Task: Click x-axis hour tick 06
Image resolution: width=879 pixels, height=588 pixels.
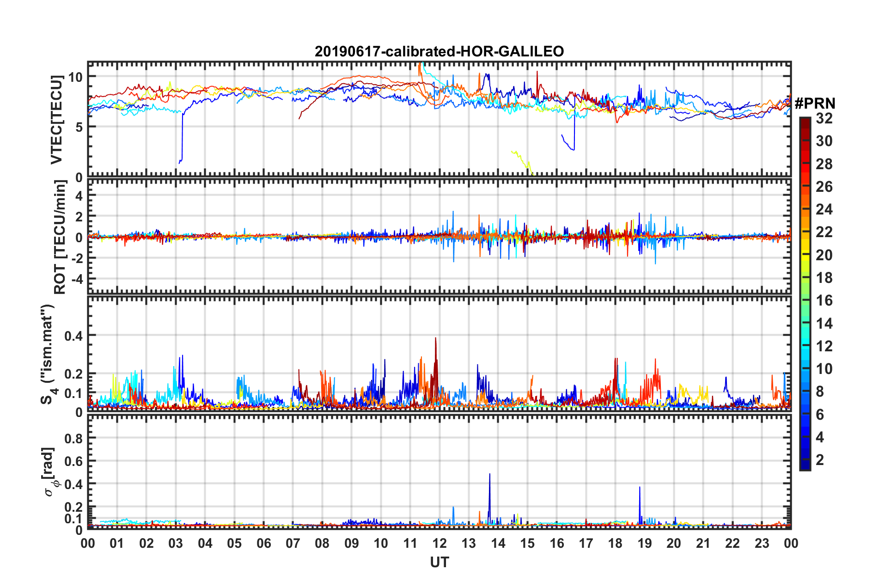Action: point(264,543)
